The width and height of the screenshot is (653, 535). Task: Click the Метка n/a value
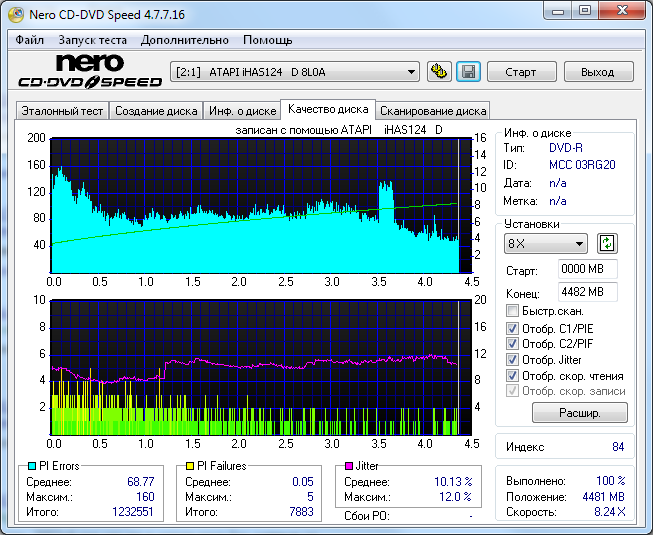(558, 201)
